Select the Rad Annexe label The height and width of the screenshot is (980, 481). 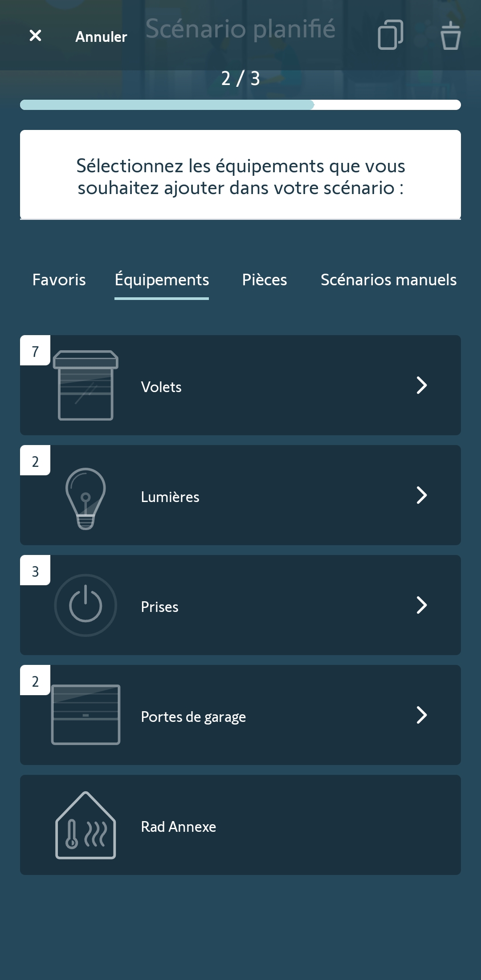[179, 827]
